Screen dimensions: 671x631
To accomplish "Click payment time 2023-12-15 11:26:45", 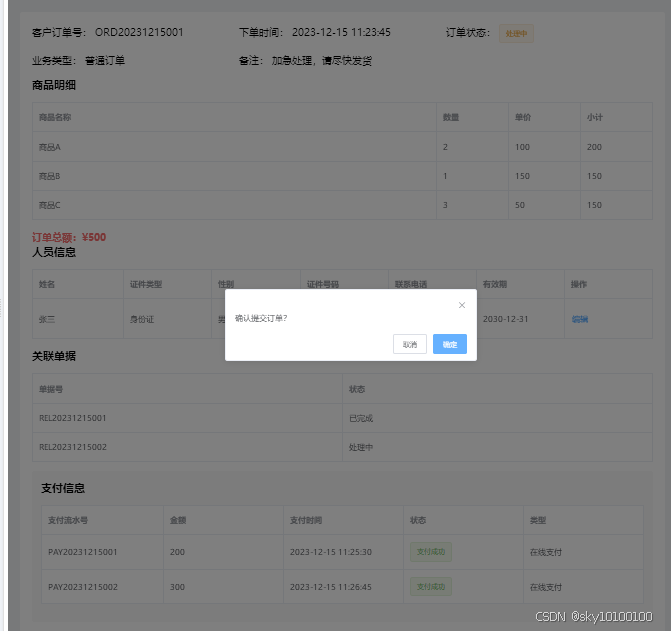I will pos(331,587).
